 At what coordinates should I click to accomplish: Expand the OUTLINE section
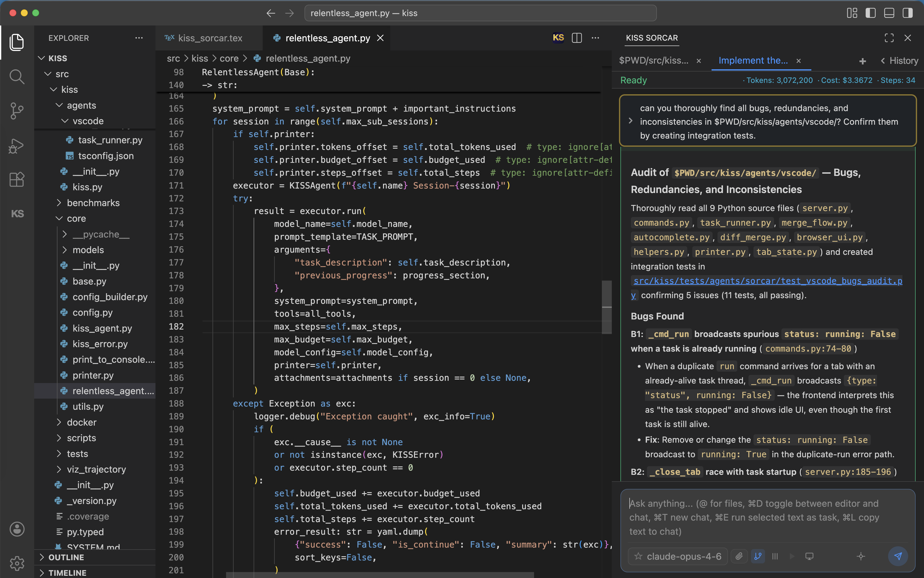tap(95, 557)
